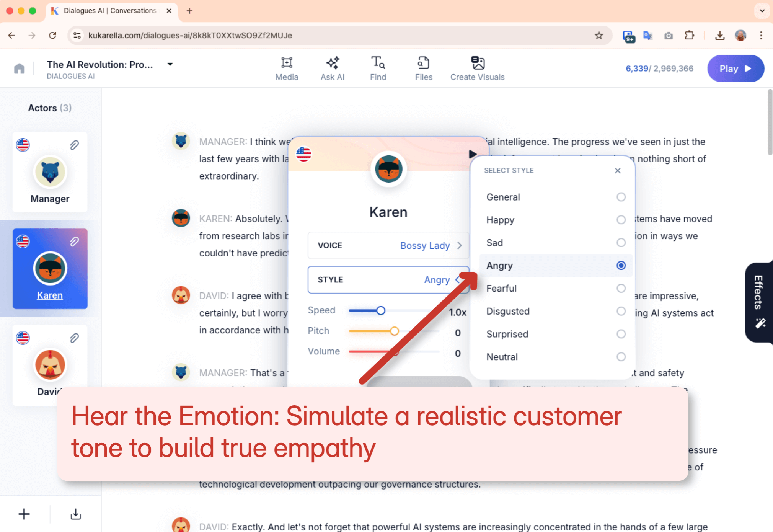Select the Manager actor avatar

pyautogui.click(x=50, y=172)
